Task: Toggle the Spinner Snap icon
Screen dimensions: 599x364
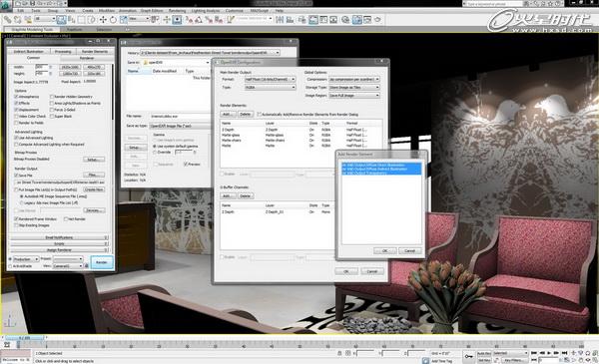Action: pos(219,20)
